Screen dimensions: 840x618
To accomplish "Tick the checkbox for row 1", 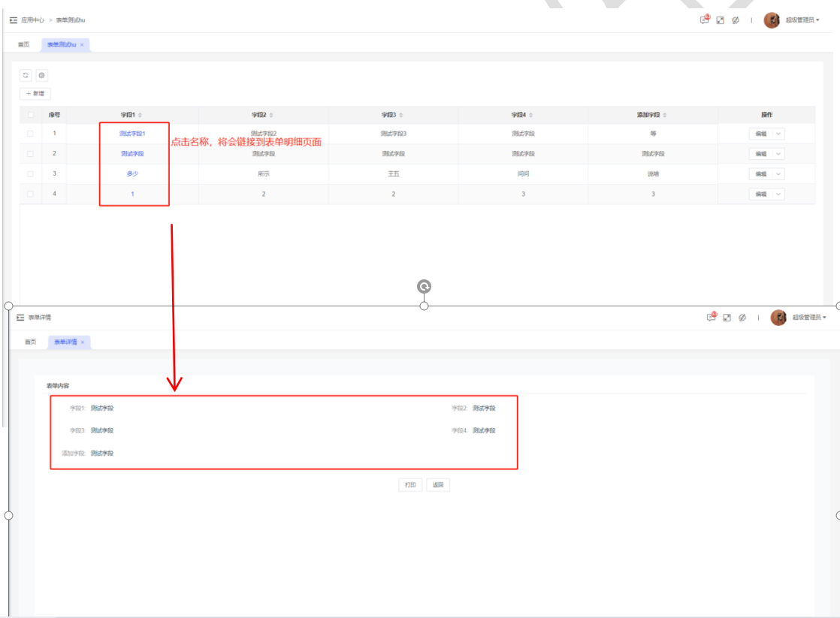I will click(31, 134).
